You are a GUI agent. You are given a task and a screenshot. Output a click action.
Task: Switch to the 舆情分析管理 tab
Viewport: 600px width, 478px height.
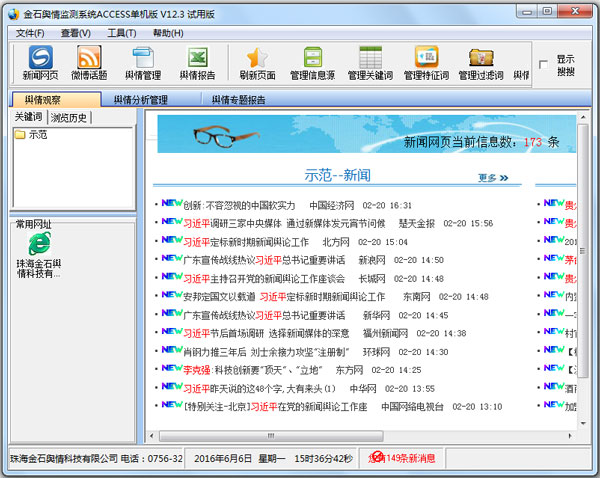coord(140,100)
